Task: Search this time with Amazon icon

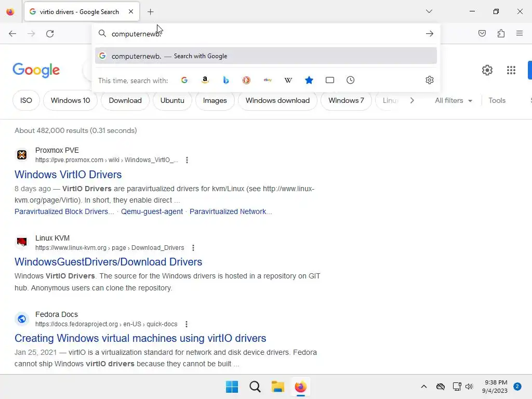Action: point(205,80)
